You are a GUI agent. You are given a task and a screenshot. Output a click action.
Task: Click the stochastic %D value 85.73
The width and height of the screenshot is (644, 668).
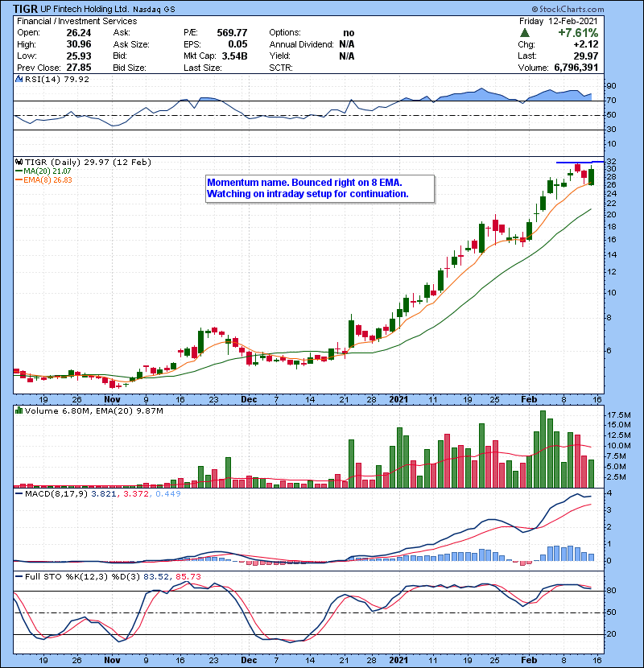(188, 577)
